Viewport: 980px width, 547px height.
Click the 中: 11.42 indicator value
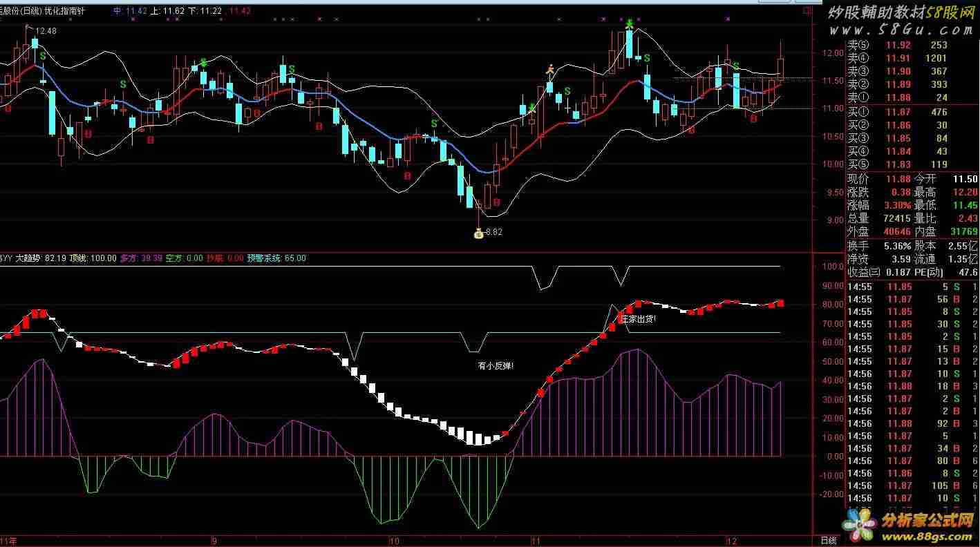[130, 11]
